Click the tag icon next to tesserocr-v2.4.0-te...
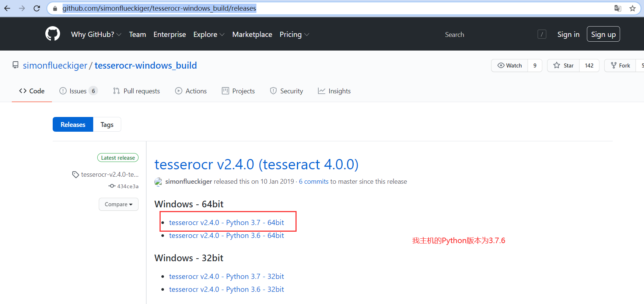644x304 pixels. click(76, 175)
